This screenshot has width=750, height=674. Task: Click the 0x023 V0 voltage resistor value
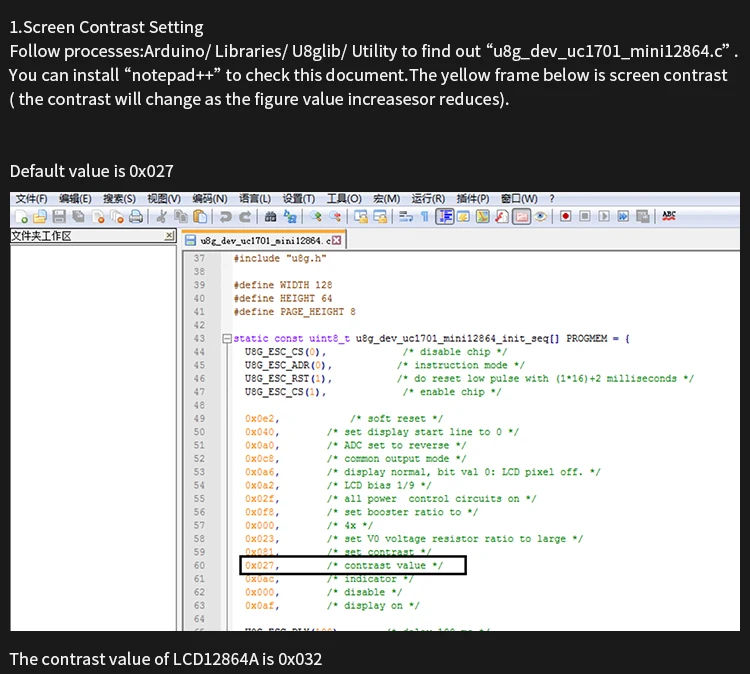pyautogui.click(x=260, y=539)
